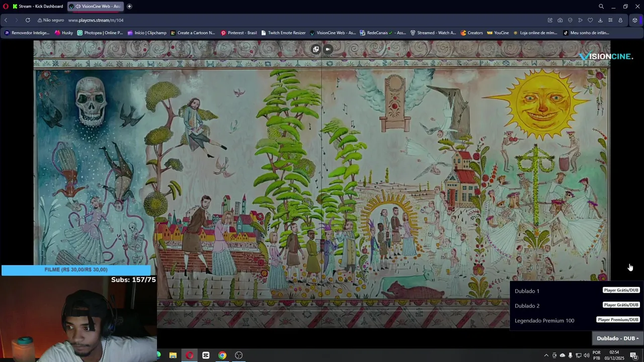The image size is (644, 362).
Task: Open the RedeCanais bookmark
Action: coord(383,33)
